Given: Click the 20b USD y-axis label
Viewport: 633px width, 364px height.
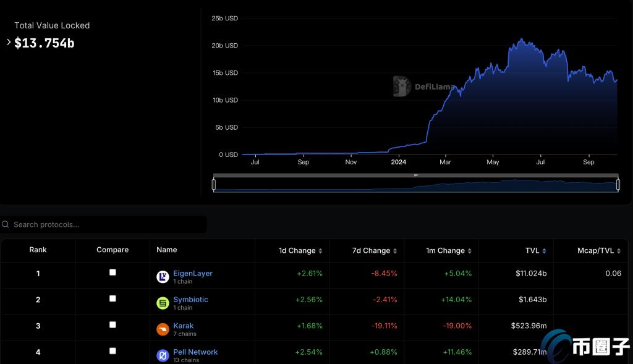Looking at the screenshot, I should click(225, 46).
